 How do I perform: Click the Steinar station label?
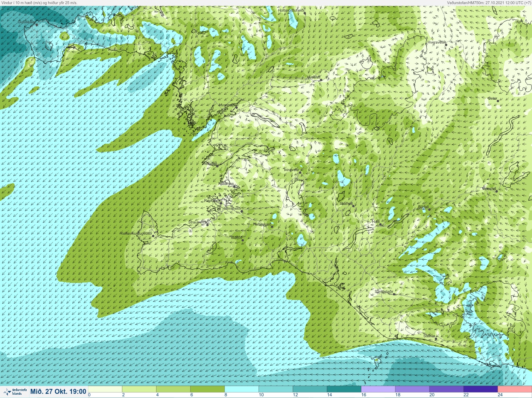coord(429,336)
